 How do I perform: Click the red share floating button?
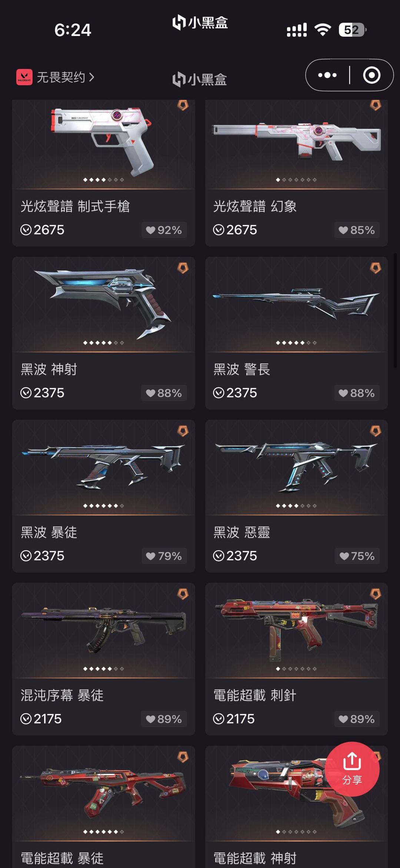[352, 769]
